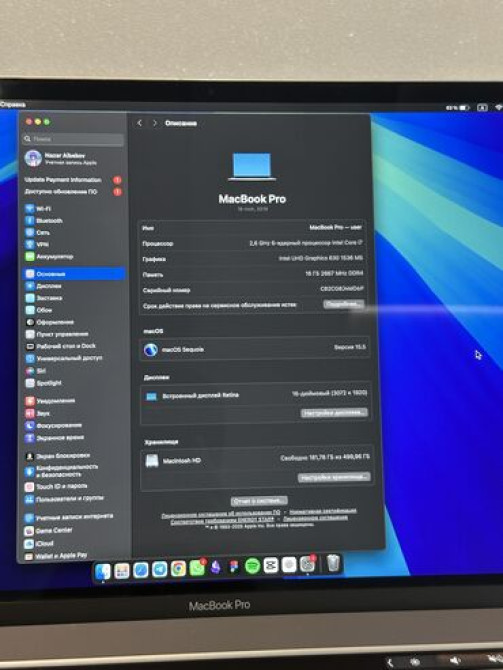The image size is (503, 670).
Task: Open the Trash from the Dock
Action: pyautogui.click(x=333, y=563)
